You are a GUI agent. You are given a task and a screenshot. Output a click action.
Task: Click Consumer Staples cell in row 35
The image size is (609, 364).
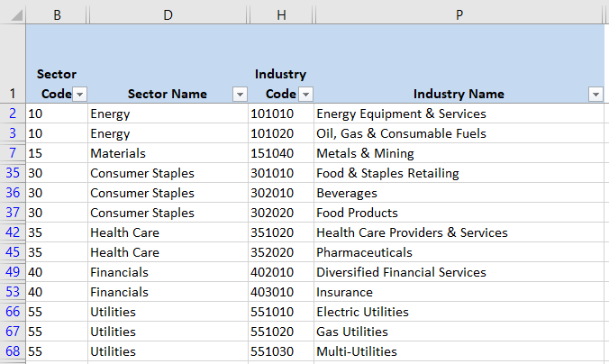(168, 173)
